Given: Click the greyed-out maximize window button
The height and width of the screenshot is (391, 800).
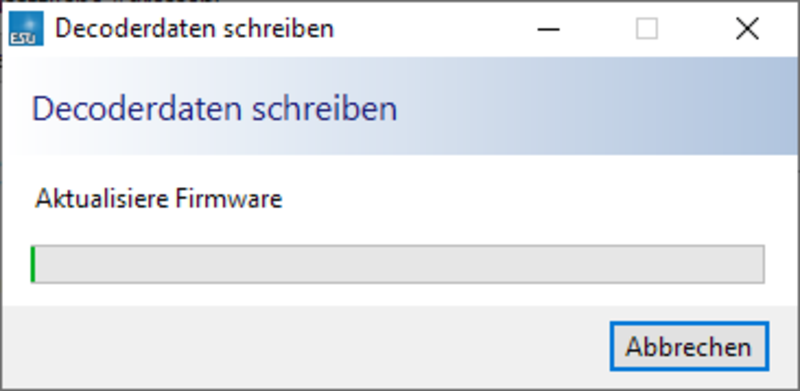Looking at the screenshot, I should [x=646, y=29].
